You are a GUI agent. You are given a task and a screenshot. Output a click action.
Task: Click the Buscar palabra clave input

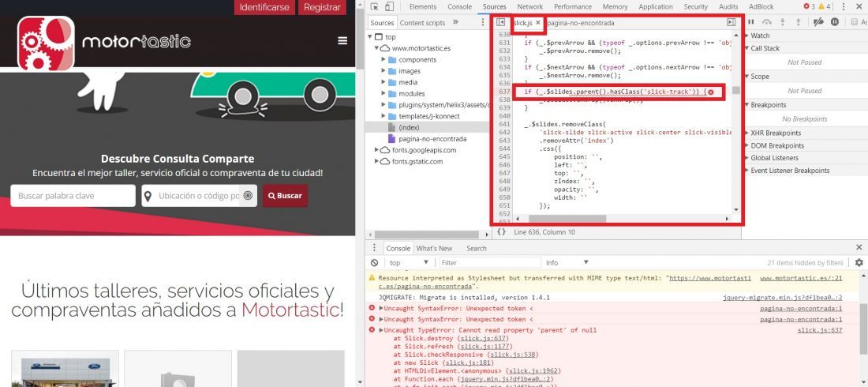(73, 196)
